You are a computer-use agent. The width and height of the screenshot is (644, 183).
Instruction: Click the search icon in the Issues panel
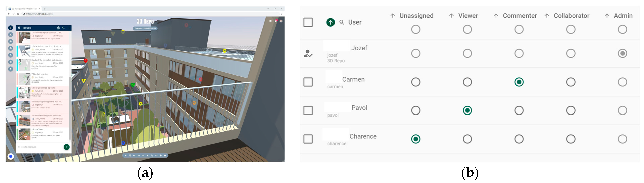click(63, 28)
